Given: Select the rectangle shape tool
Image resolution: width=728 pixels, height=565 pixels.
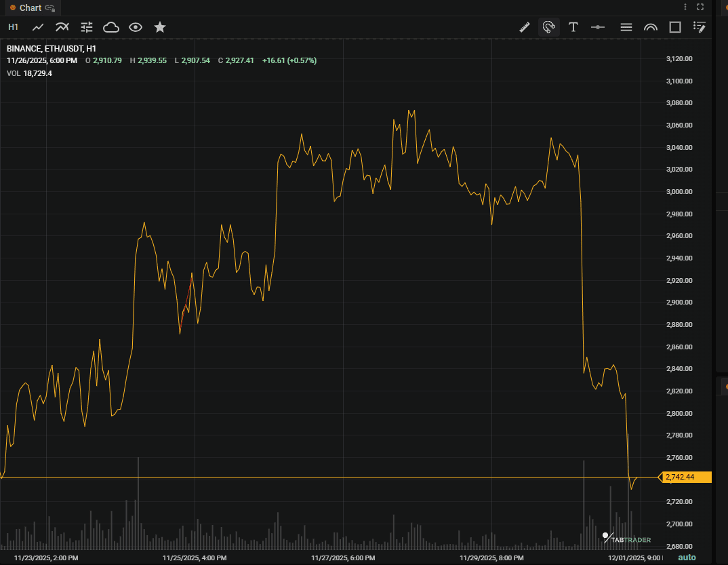Looking at the screenshot, I should [675, 27].
